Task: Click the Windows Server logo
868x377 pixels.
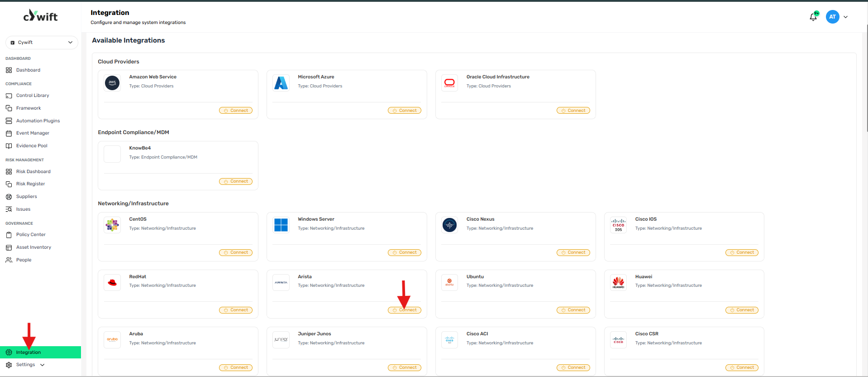Action: [x=281, y=225]
